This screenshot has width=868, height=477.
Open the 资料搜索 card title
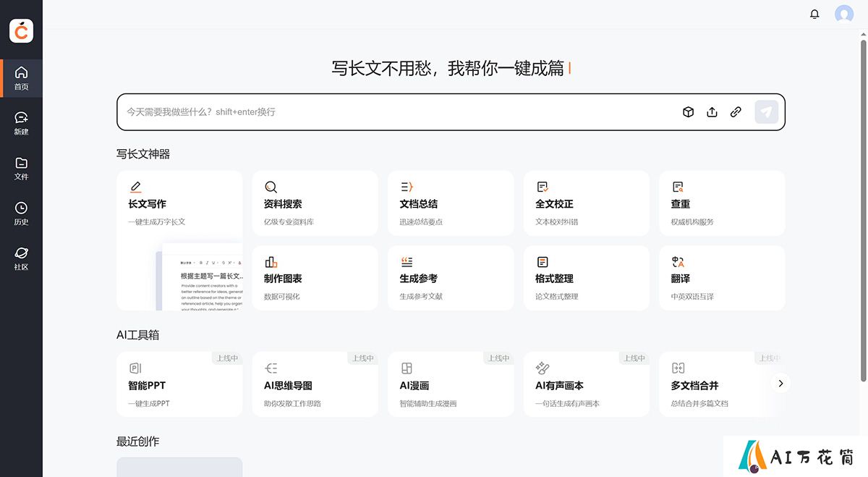[283, 204]
